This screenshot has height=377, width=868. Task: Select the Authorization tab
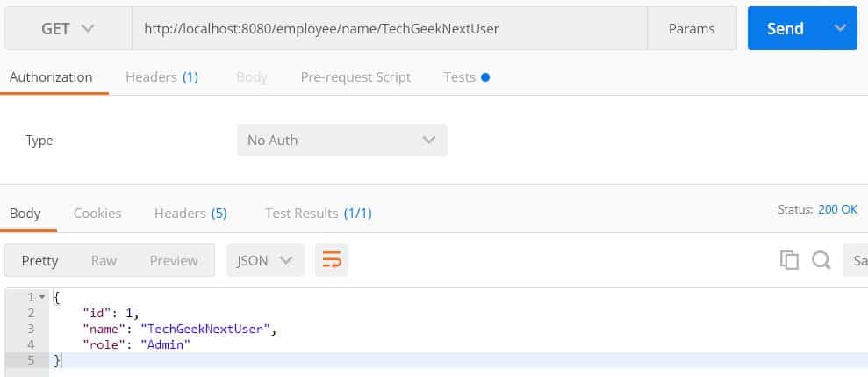coord(51,77)
